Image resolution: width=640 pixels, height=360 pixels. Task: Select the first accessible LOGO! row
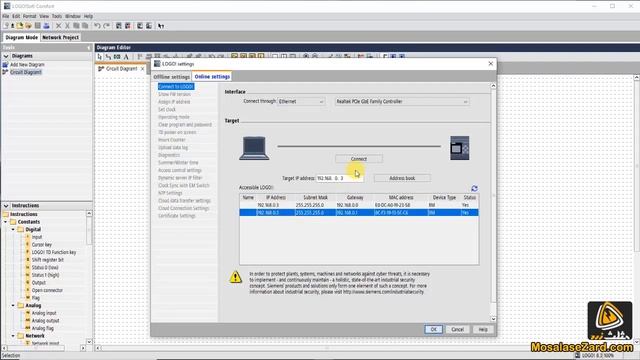[359, 205]
